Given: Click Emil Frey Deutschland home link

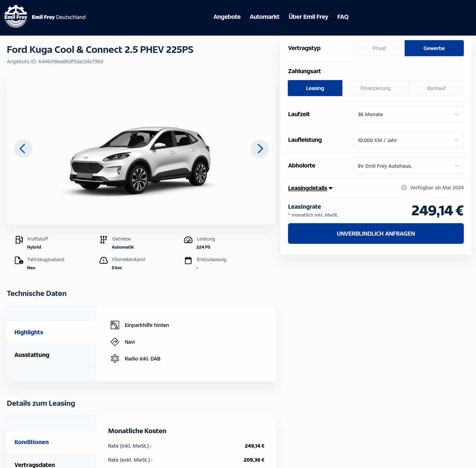Looking at the screenshot, I should (x=58, y=17).
